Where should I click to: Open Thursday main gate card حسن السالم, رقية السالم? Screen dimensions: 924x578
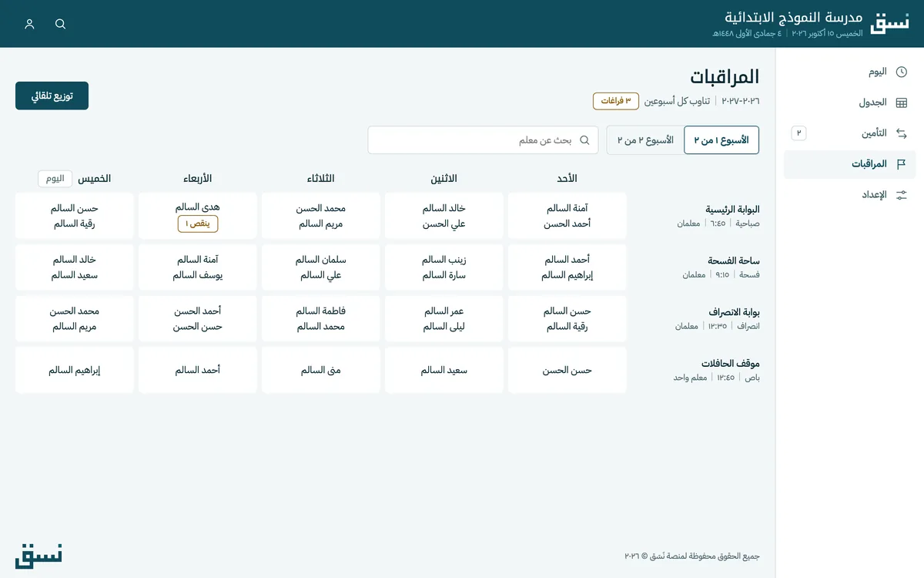[x=75, y=216]
